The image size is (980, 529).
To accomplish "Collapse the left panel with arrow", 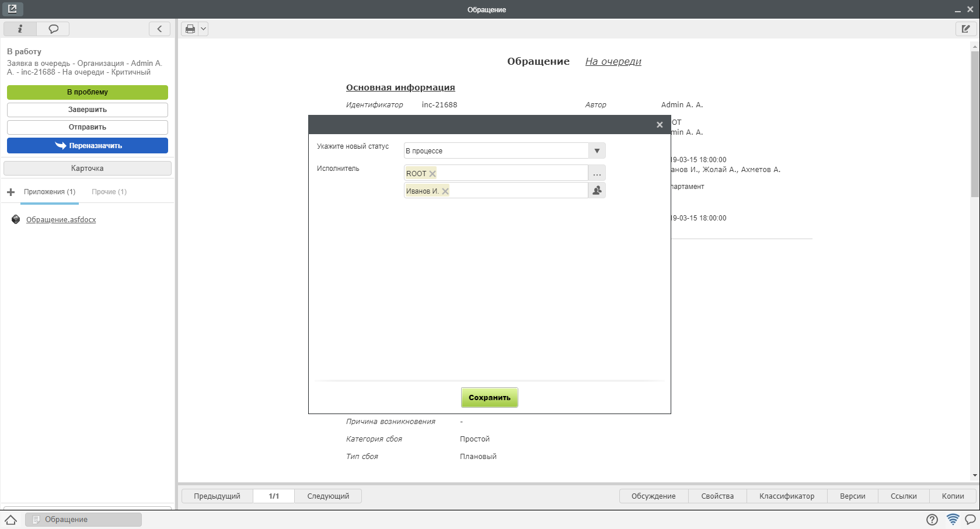I will click(x=159, y=29).
